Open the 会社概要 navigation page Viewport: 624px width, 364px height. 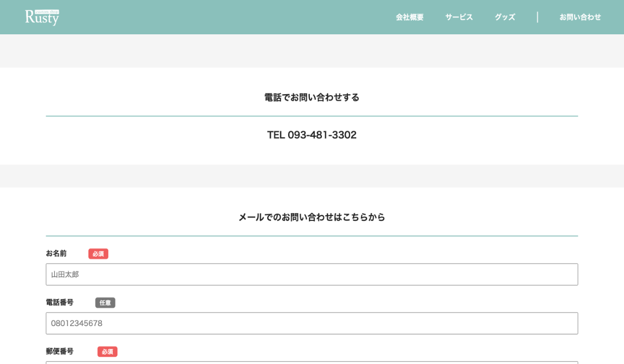click(x=409, y=17)
